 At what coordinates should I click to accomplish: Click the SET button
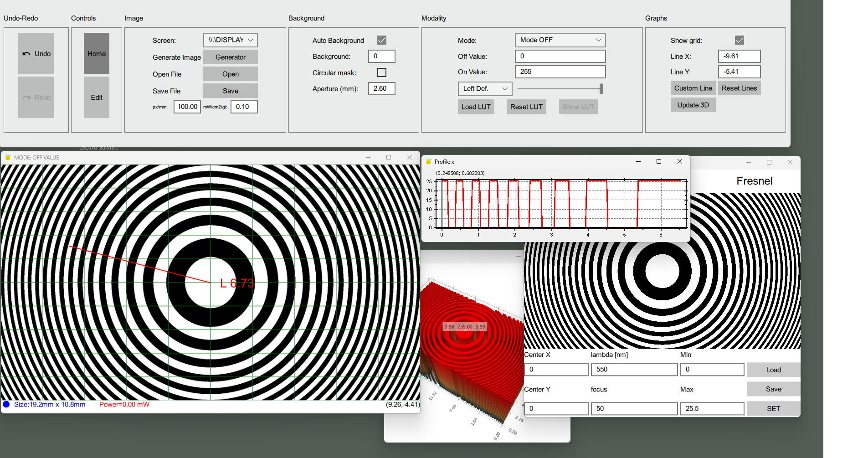tap(774, 408)
